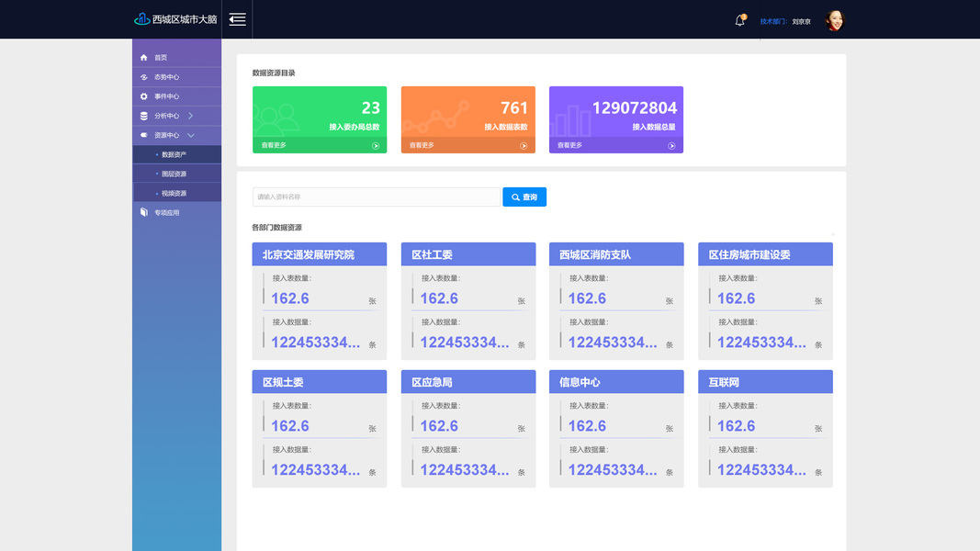The image size is (980, 551).
Task: Click the user avatar photo
Action: tap(835, 20)
